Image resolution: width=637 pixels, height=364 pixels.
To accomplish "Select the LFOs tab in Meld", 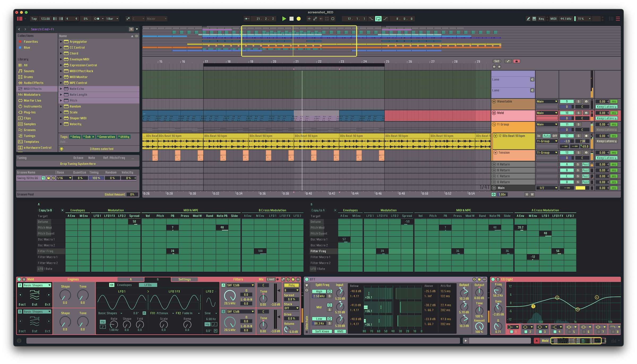I will (148, 285).
